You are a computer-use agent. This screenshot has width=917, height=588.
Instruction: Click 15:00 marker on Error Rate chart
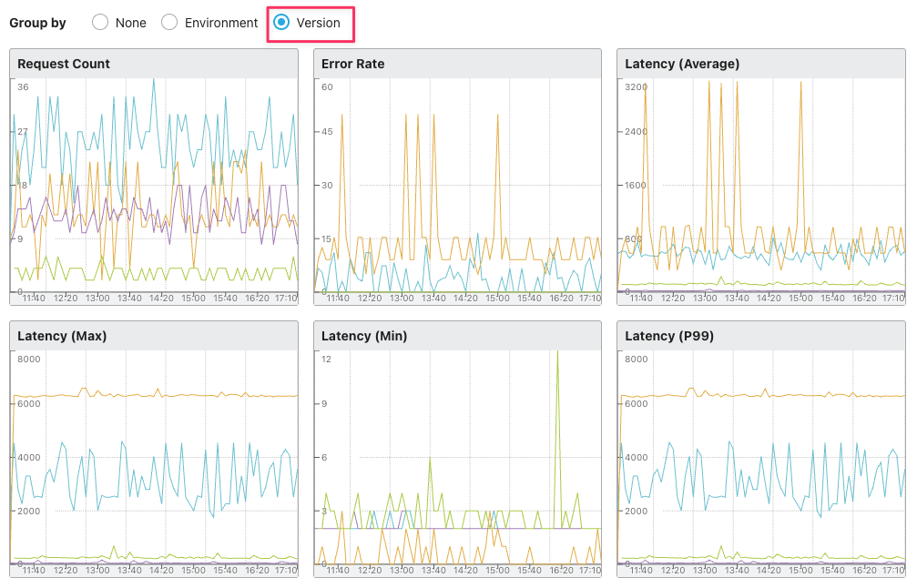(x=498, y=298)
